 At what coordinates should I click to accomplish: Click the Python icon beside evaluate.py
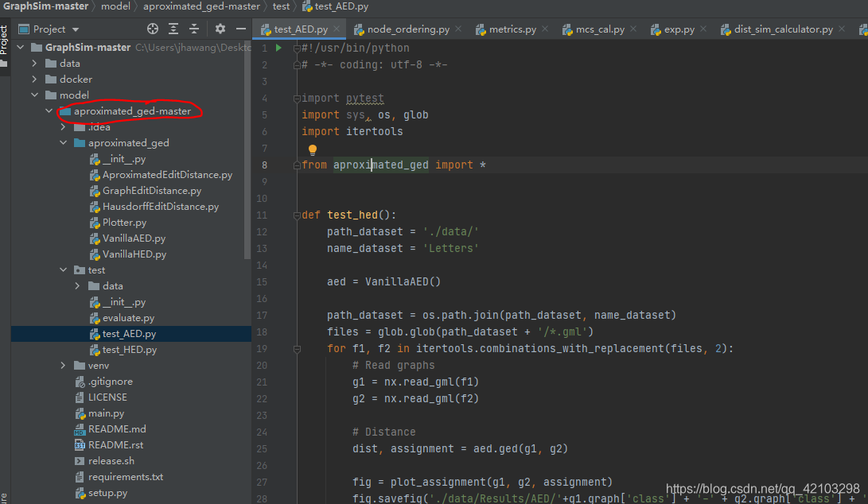(x=93, y=318)
